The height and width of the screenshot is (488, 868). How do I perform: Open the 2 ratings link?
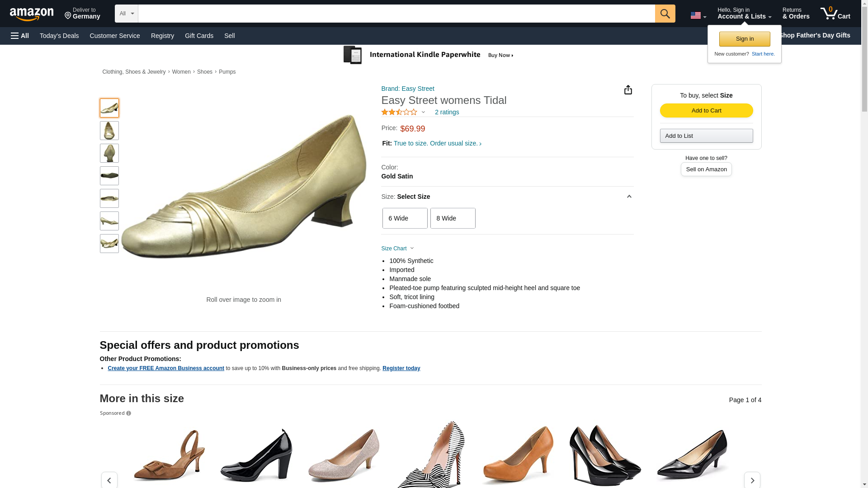(447, 112)
